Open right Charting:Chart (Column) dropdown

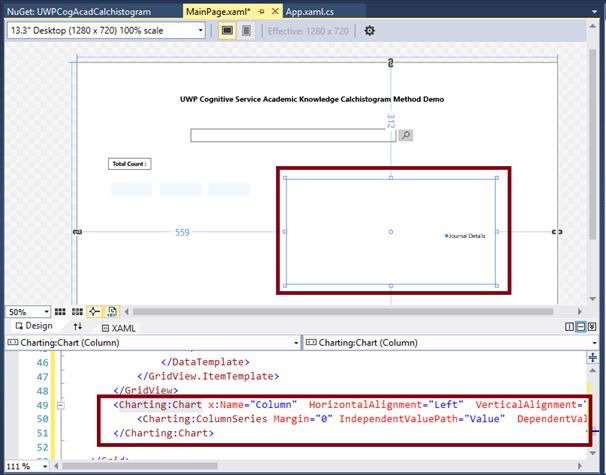(x=451, y=342)
